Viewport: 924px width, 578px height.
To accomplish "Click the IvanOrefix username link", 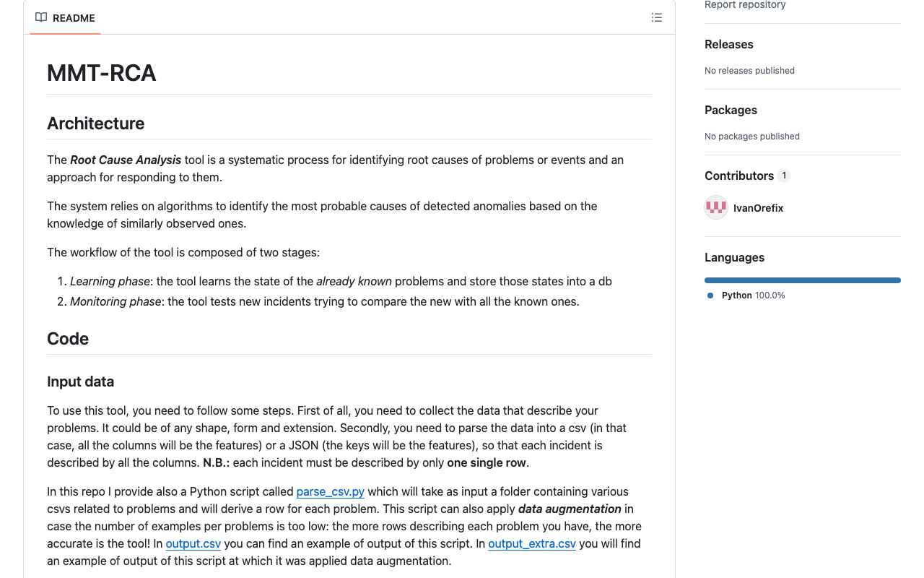I will (x=758, y=208).
